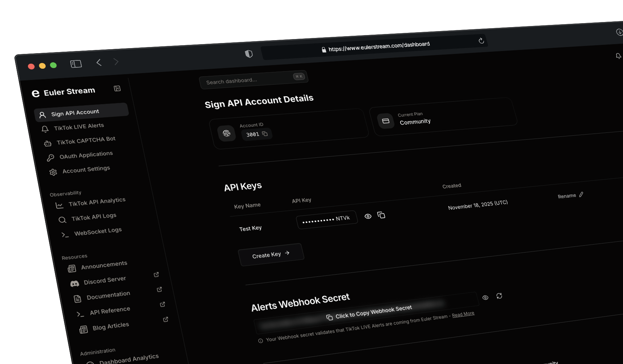Viewport: 623px width, 364px height.
Task: Click the robot icon for CAPTCHA Bot
Action: point(48,143)
